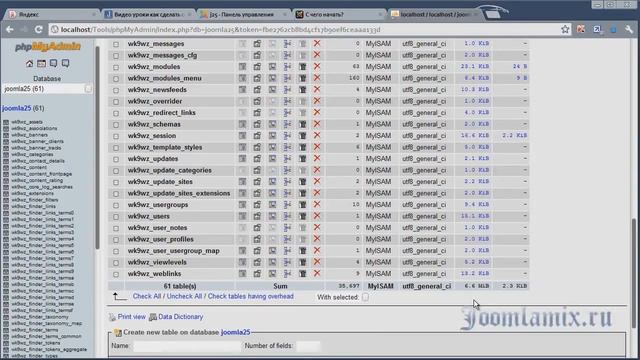This screenshot has height=360, width=640.
Task: Click insert icon for wk9wz_newsfeeds
Action: tap(287, 89)
